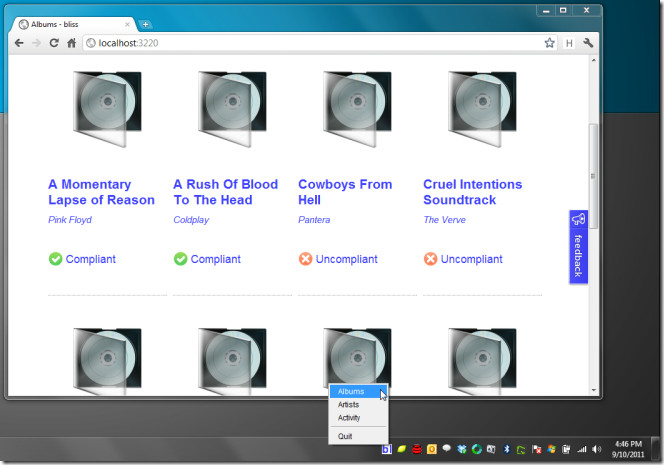Click Uncompliant status under Cowboys From Hell
This screenshot has width=664, height=465.
(338, 259)
